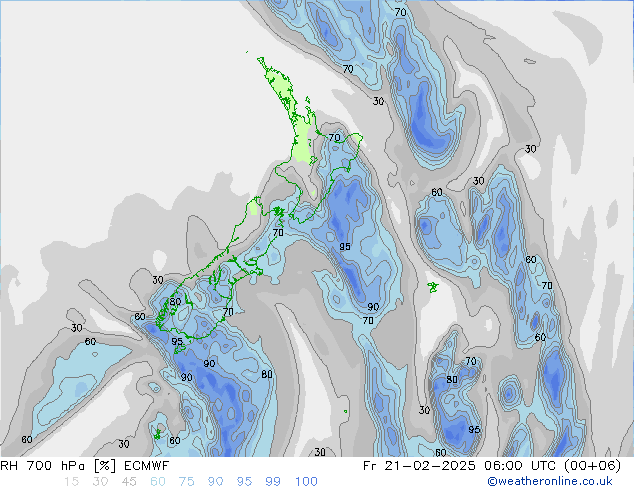Screen dimensions: 634x490
Task: Click the 15 value in the humidity legend
Action: click(71, 482)
